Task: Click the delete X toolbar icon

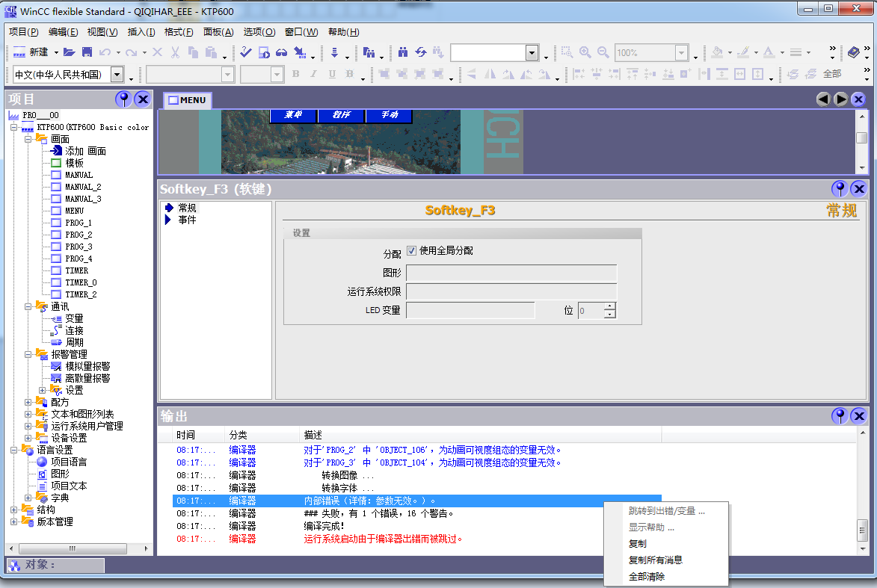Action: (x=158, y=52)
